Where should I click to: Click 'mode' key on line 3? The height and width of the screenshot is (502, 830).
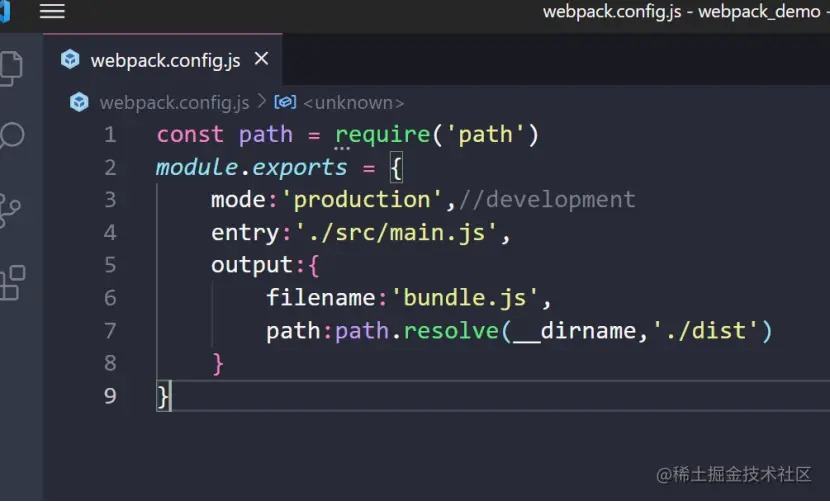click(x=238, y=200)
